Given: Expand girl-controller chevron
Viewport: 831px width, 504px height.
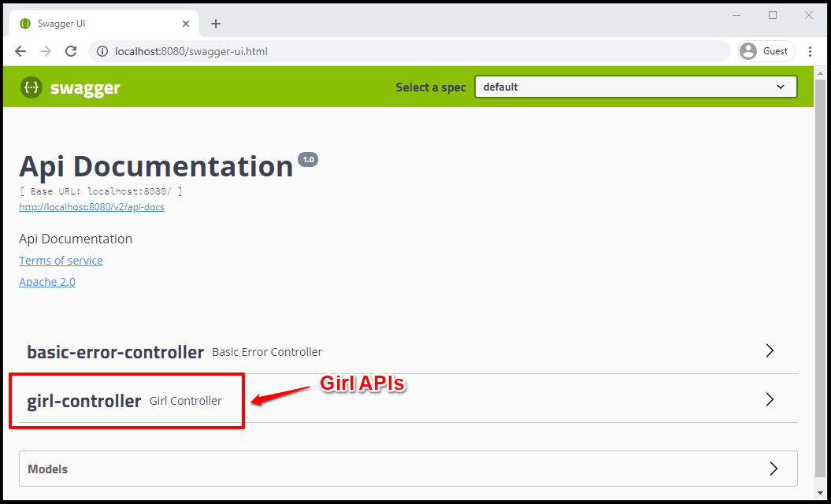Looking at the screenshot, I should pos(770,399).
